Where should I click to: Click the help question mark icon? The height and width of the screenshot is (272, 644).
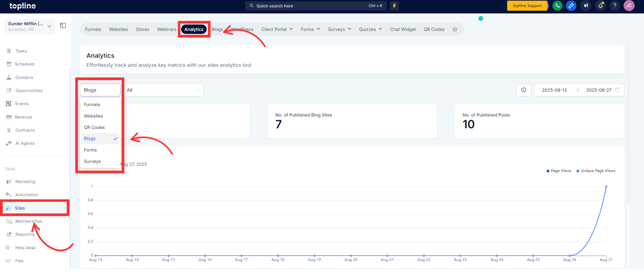click(x=615, y=6)
